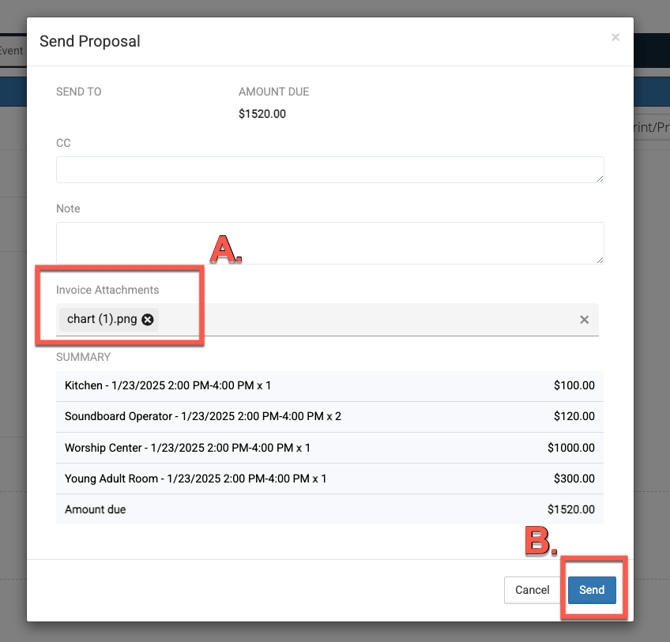Click the Note field resize handle
The width and height of the screenshot is (670, 642).
pos(599,259)
